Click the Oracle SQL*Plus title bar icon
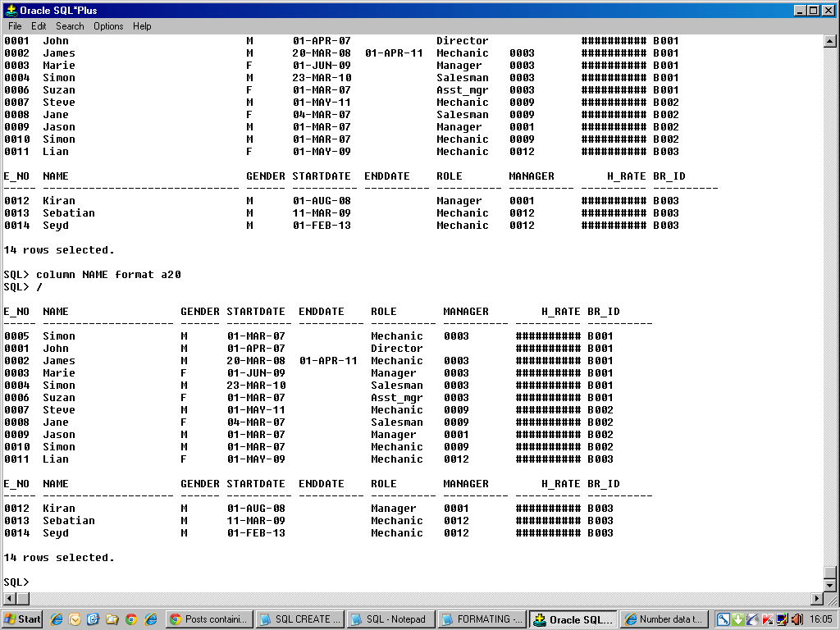840x630 pixels. (x=10, y=10)
